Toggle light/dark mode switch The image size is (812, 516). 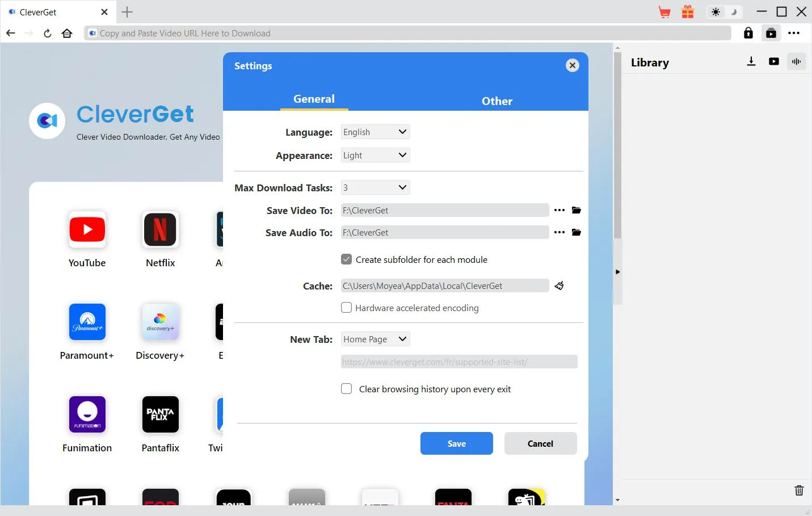pos(725,12)
